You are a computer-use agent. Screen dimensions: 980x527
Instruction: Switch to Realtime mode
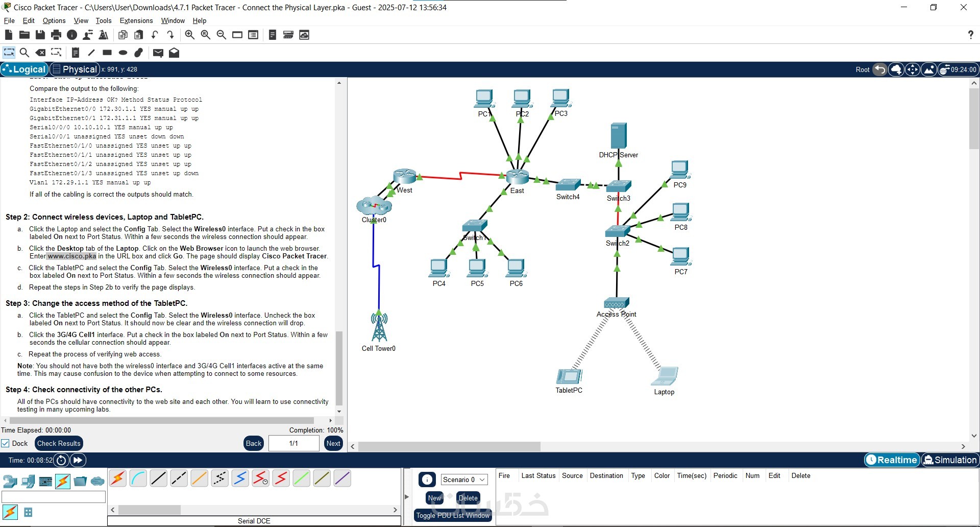point(892,460)
